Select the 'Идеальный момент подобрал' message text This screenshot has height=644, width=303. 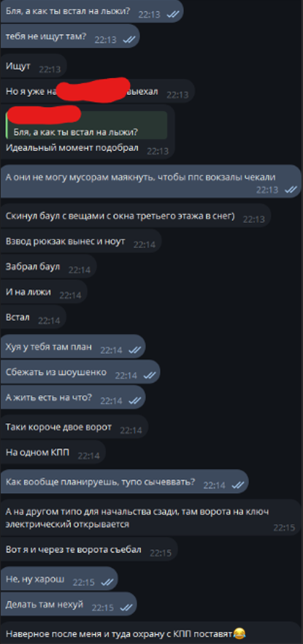(x=72, y=148)
